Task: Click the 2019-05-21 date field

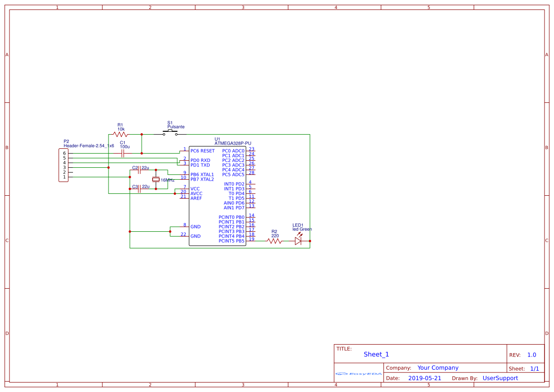Action: click(x=424, y=378)
